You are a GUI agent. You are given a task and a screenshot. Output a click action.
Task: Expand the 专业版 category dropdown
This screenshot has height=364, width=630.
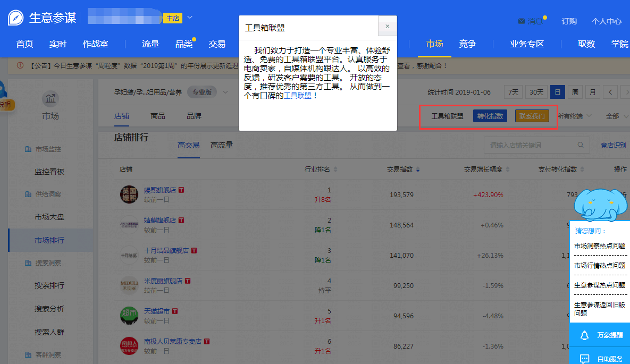click(x=225, y=92)
